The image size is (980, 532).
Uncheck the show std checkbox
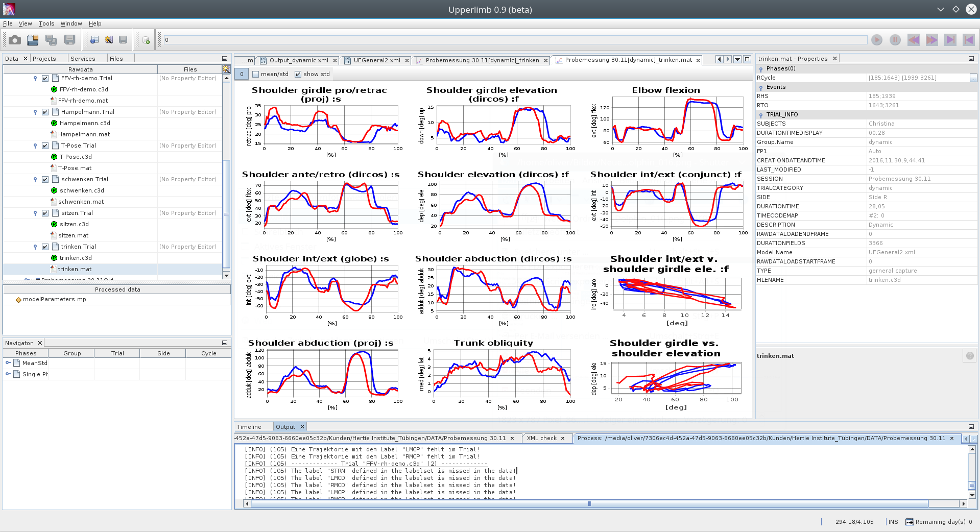pyautogui.click(x=298, y=75)
